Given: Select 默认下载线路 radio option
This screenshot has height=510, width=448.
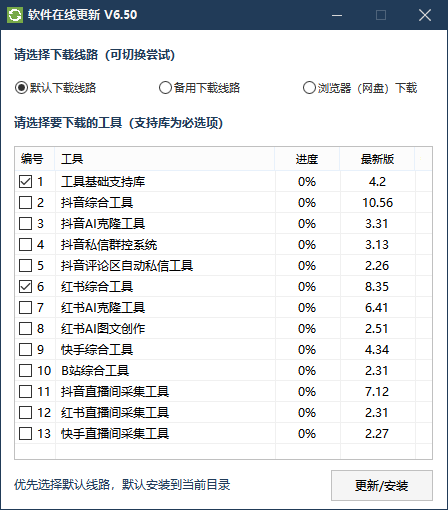Looking at the screenshot, I should [x=21, y=88].
